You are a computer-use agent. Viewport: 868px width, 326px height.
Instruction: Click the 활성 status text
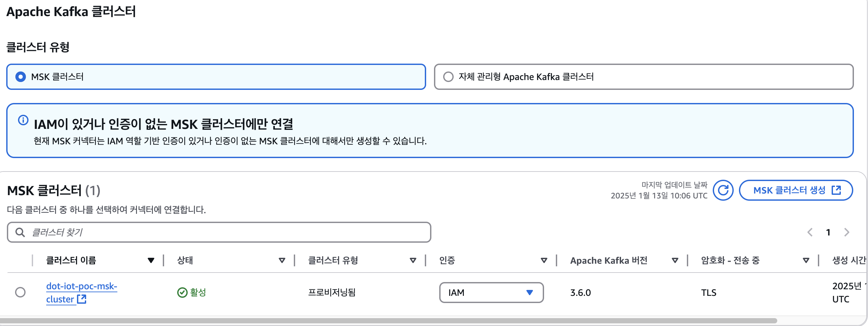pyautogui.click(x=198, y=292)
